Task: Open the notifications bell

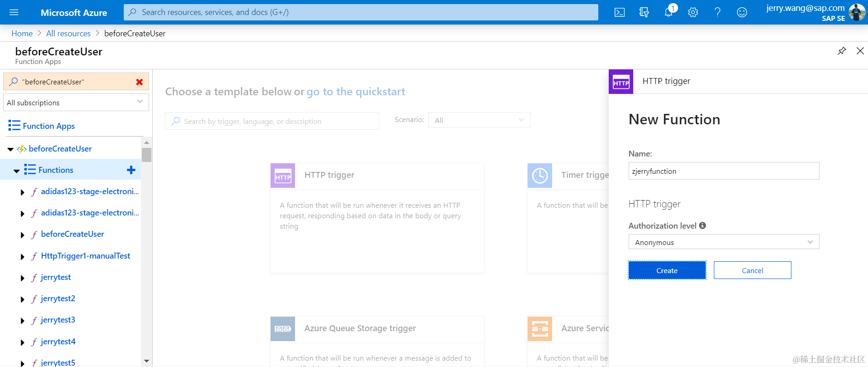Action: tap(669, 12)
